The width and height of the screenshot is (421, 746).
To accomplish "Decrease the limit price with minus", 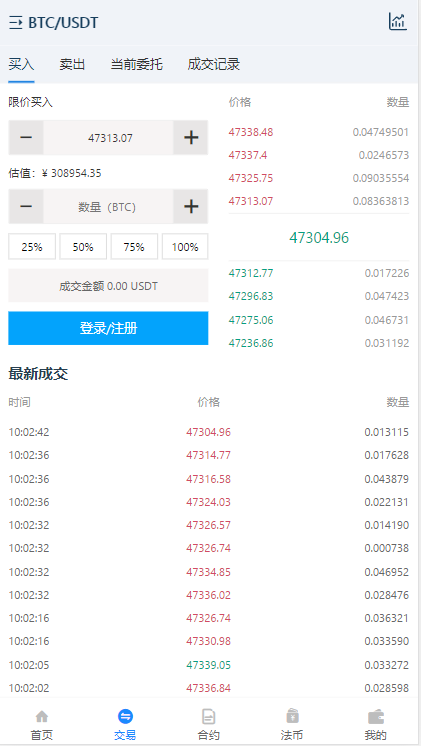I will tap(26, 138).
